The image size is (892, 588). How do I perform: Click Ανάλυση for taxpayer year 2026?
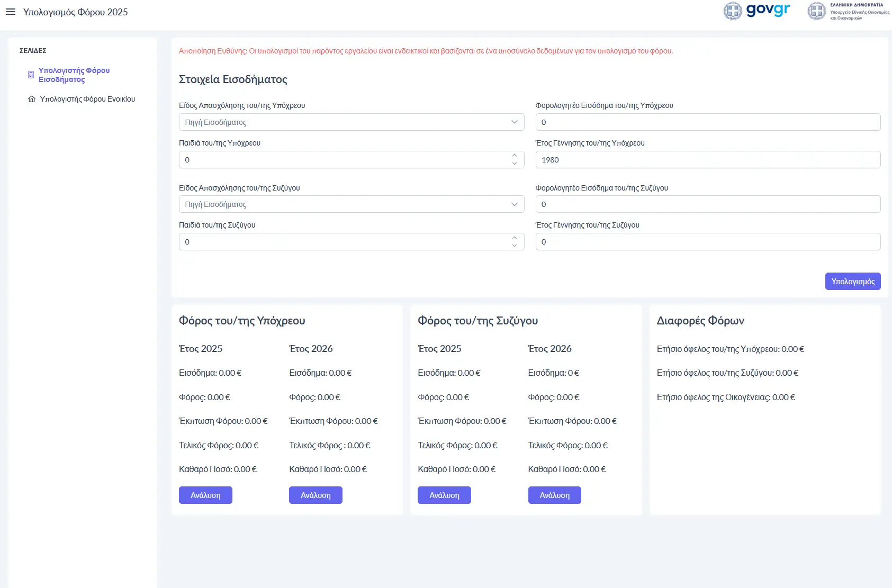pos(316,495)
